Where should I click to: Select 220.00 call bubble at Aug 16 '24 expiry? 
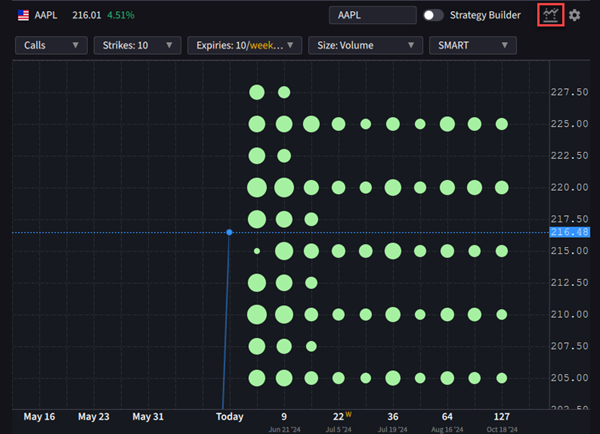coord(447,188)
